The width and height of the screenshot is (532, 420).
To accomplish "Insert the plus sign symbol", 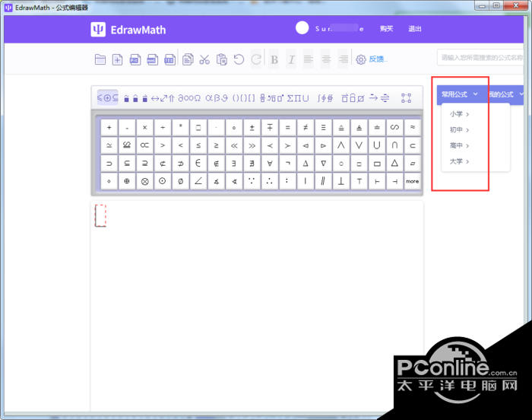I will point(109,127).
